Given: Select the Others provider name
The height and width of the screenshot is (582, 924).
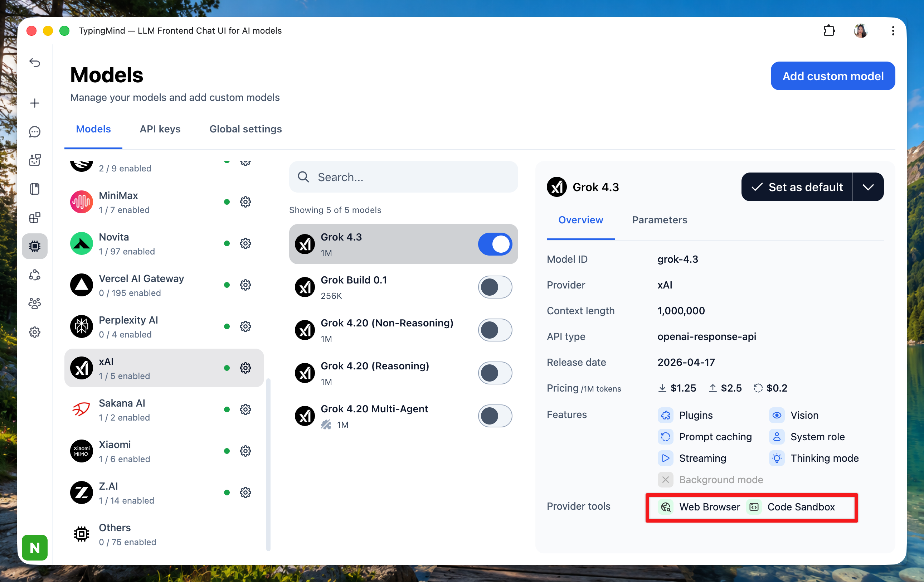Looking at the screenshot, I should (115, 528).
